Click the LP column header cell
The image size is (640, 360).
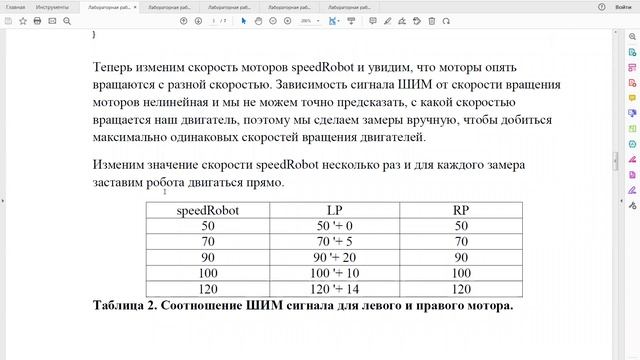pyautogui.click(x=335, y=210)
